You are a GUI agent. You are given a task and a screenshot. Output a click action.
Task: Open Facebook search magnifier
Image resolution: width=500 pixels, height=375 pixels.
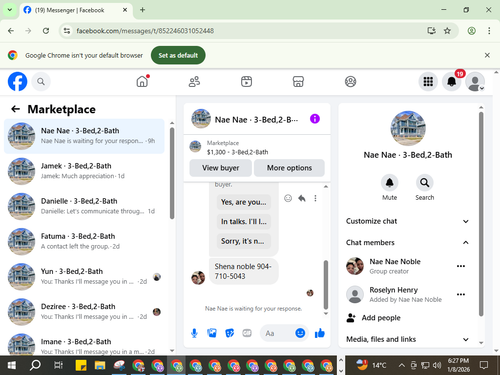pos(41,81)
